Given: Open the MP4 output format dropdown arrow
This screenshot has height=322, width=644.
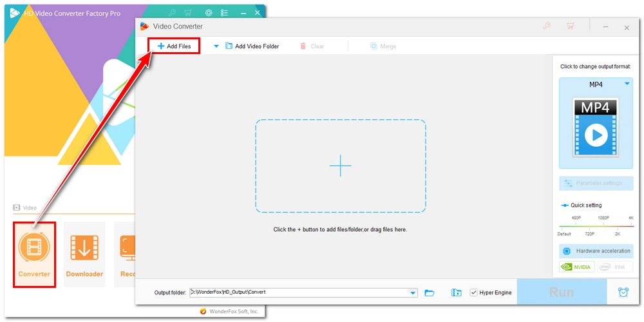Looking at the screenshot, I should [627, 84].
